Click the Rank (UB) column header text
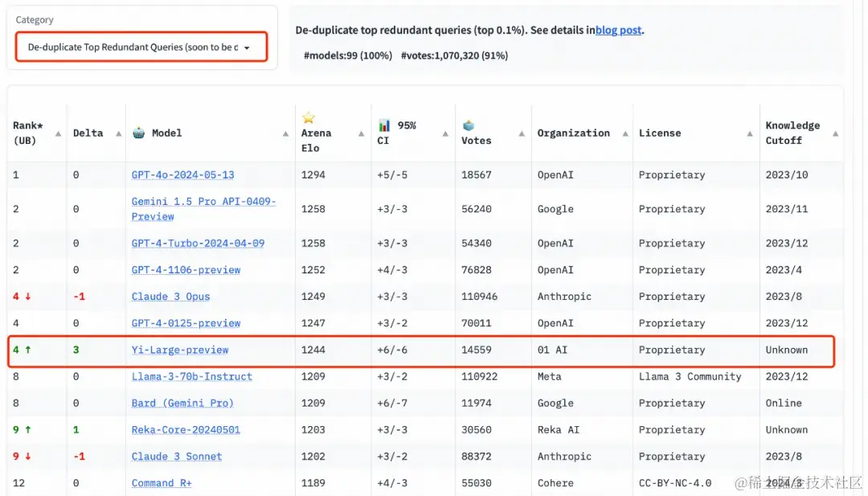 (27, 133)
